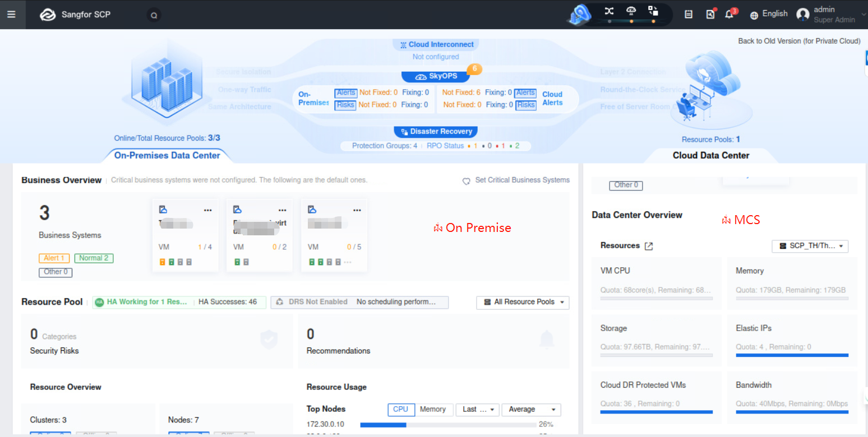Click the shield icon in Security Risks
The image size is (868, 437).
pyautogui.click(x=270, y=340)
